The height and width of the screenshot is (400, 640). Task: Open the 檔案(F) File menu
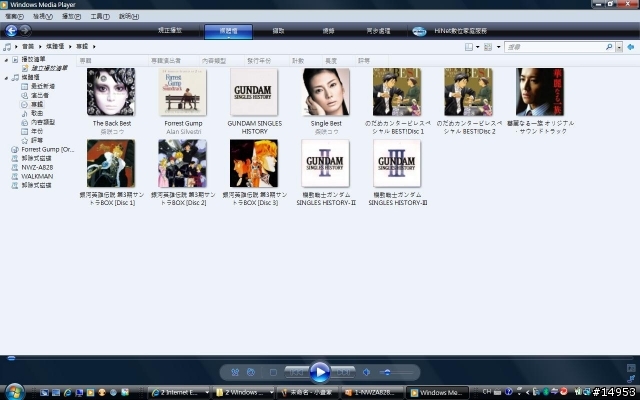point(14,16)
